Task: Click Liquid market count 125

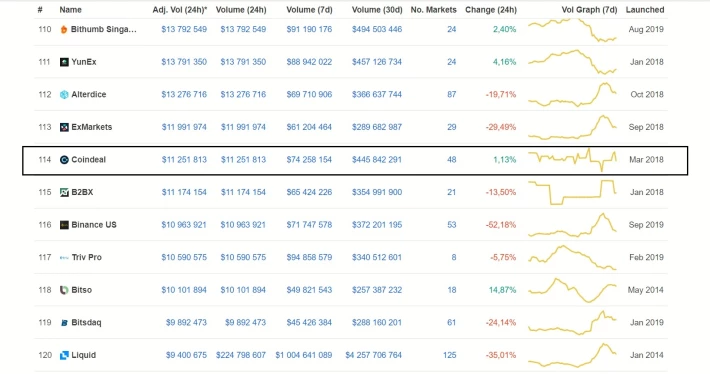Action: [450, 355]
